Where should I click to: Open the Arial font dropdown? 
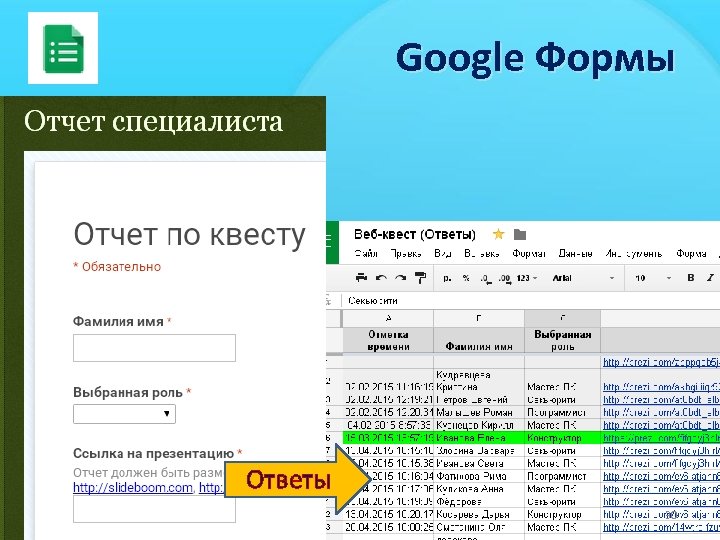(583, 278)
